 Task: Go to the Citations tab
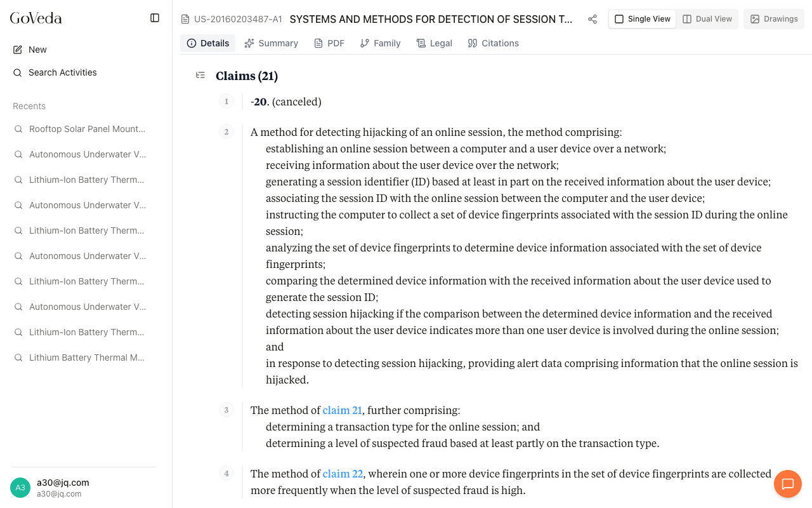tap(493, 43)
